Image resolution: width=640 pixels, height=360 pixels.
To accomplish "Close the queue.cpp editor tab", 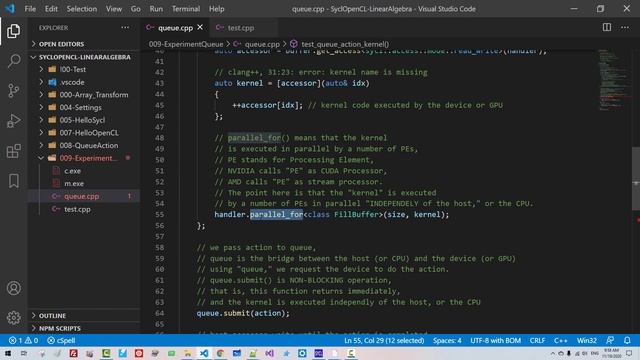I will click(x=200, y=27).
